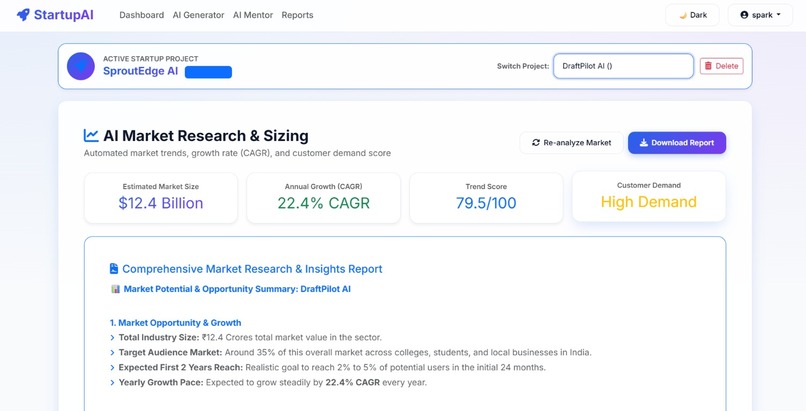Click the Yearly Growth Pace label
This screenshot has height=411, width=806.
click(161, 383)
